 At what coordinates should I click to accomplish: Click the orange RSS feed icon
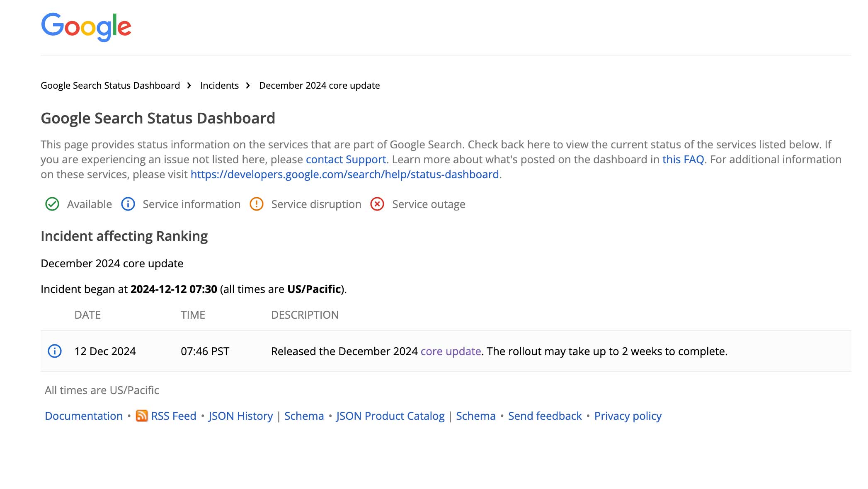[x=142, y=416]
